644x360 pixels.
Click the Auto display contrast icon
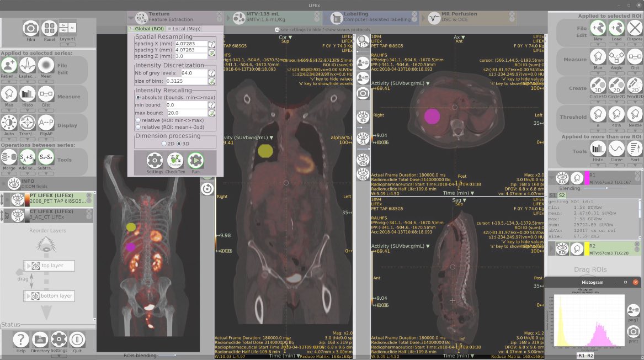click(9, 123)
